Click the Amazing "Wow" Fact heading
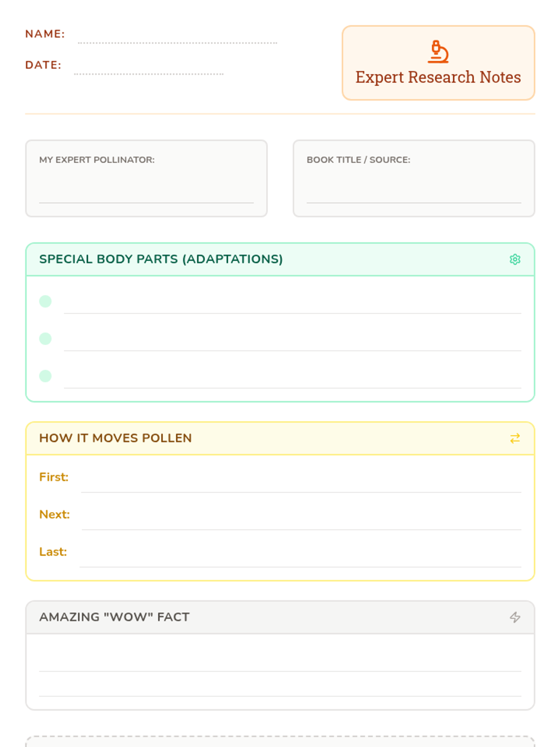This screenshot has height=747, width=560. click(x=114, y=617)
